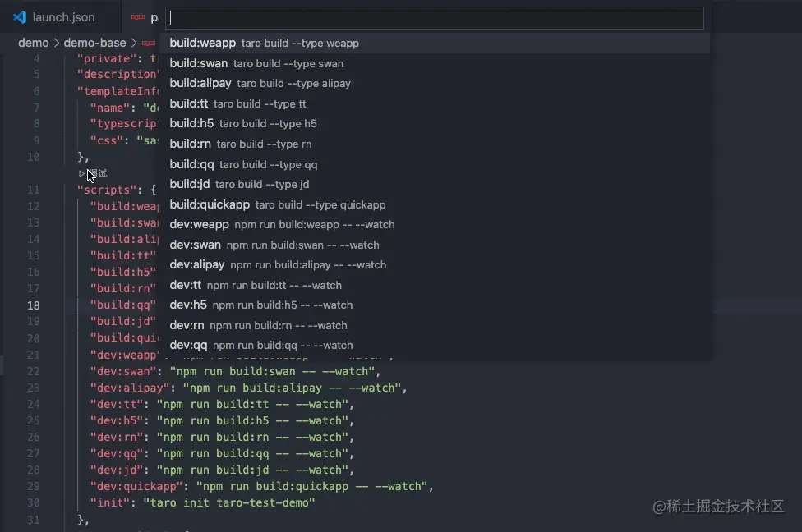This screenshot has height=532, width=802.
Task: Click the "build:h5" key on line 16
Action: point(122,272)
